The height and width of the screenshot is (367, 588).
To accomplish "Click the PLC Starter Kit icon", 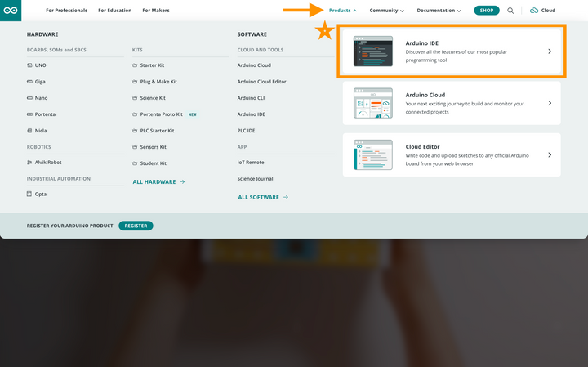I will coord(135,131).
